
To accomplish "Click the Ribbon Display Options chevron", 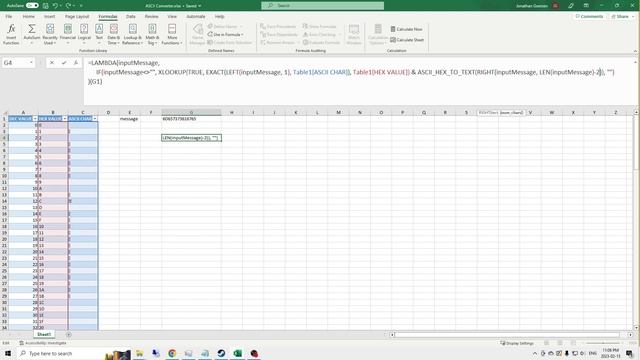I will 635,51.
